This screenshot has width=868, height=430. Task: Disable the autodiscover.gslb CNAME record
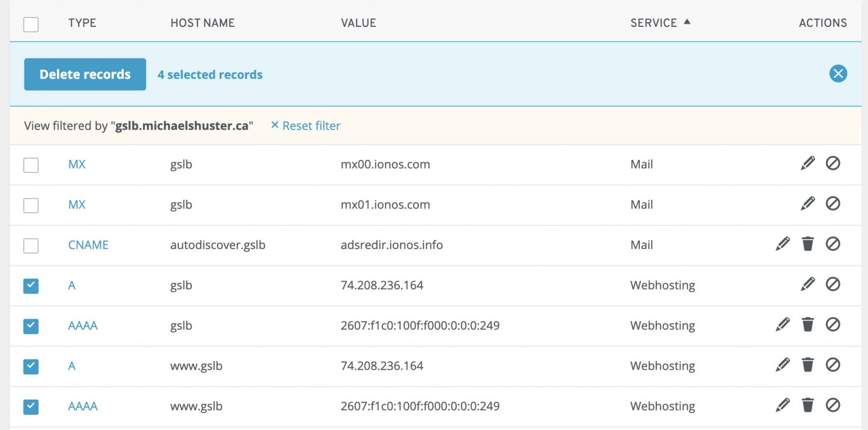[834, 244]
